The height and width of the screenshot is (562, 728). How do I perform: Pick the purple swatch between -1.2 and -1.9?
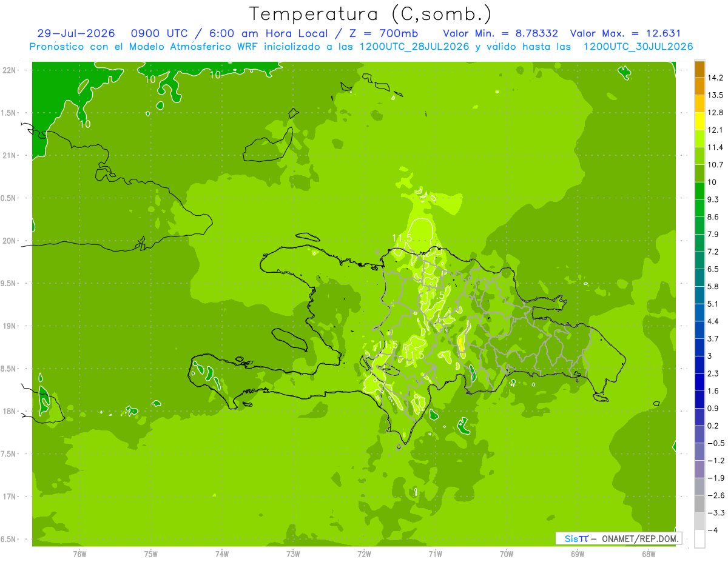[x=699, y=469]
